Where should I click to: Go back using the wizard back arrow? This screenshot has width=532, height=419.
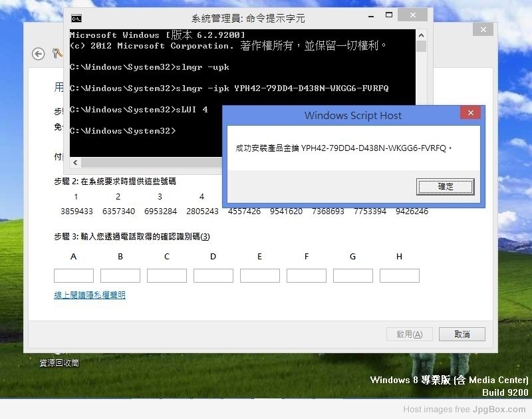[x=39, y=54]
